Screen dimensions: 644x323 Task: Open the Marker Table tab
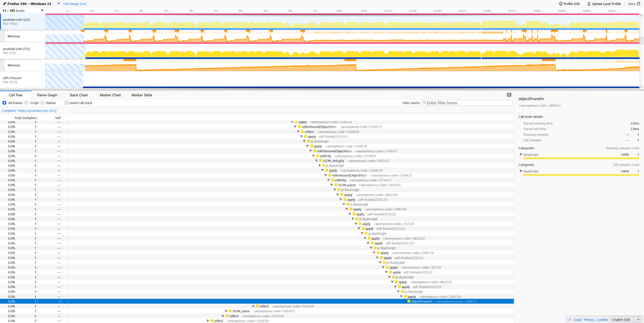[142, 95]
